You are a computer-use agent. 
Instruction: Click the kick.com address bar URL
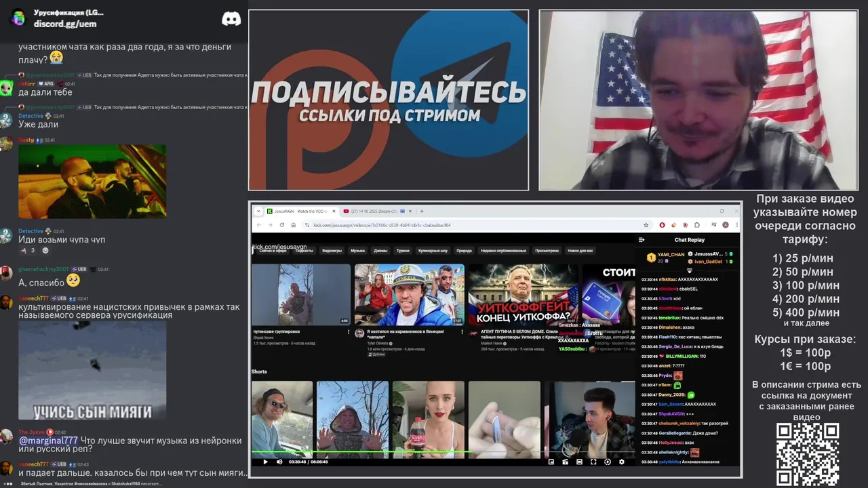[x=382, y=225]
